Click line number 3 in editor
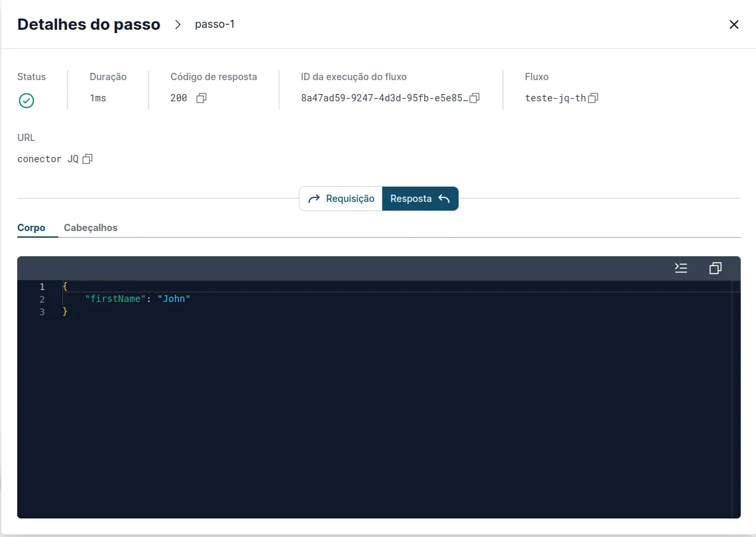756x537 pixels. click(42, 312)
